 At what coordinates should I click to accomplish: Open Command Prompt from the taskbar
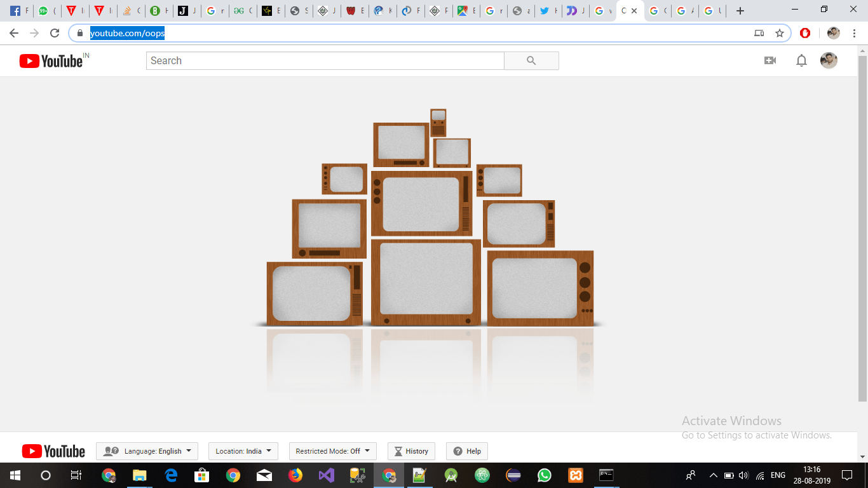(607, 475)
